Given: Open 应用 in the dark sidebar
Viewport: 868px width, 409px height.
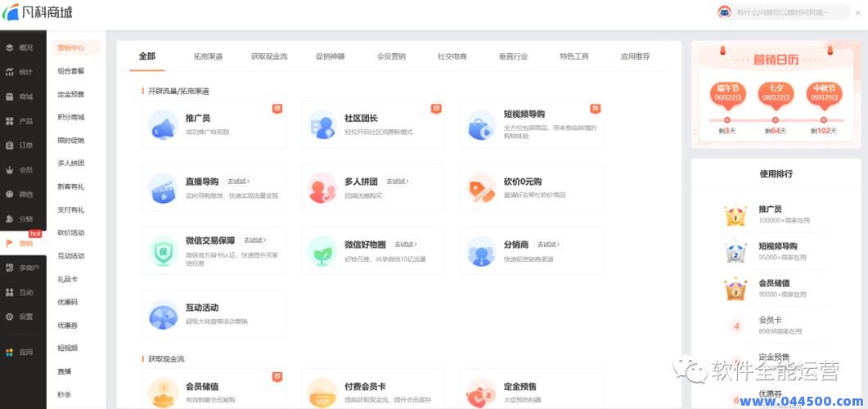Looking at the screenshot, I should [x=20, y=352].
